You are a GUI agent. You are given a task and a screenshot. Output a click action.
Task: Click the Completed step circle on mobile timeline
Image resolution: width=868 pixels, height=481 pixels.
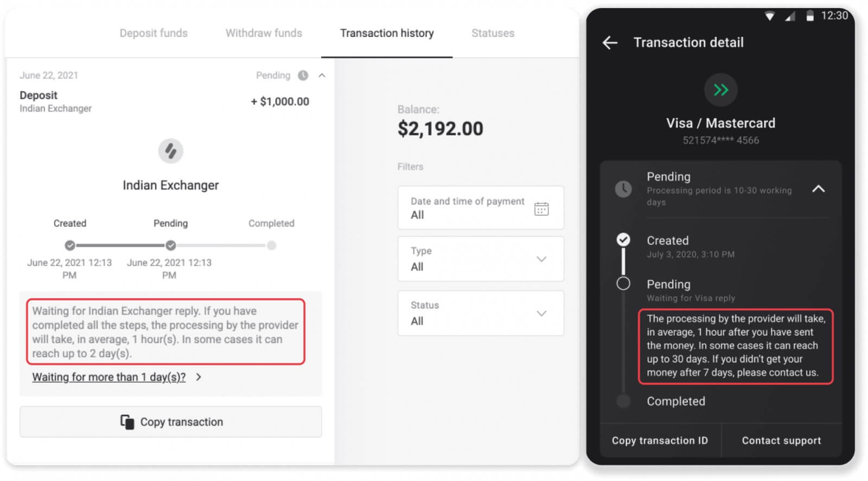(x=623, y=401)
